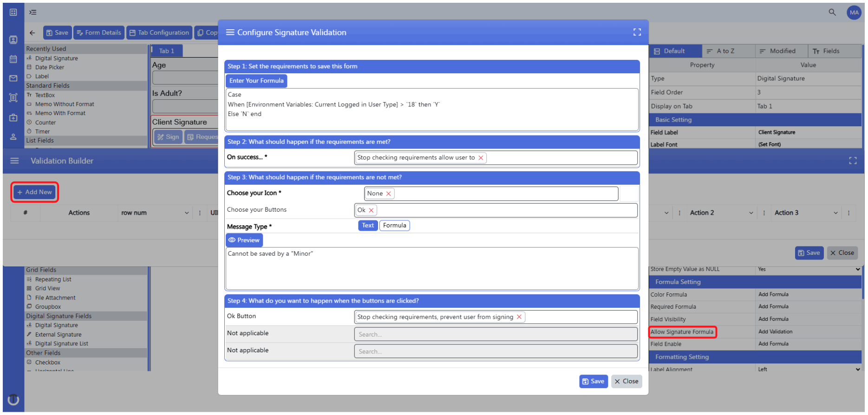Close the Validation Builder panel

842,253
